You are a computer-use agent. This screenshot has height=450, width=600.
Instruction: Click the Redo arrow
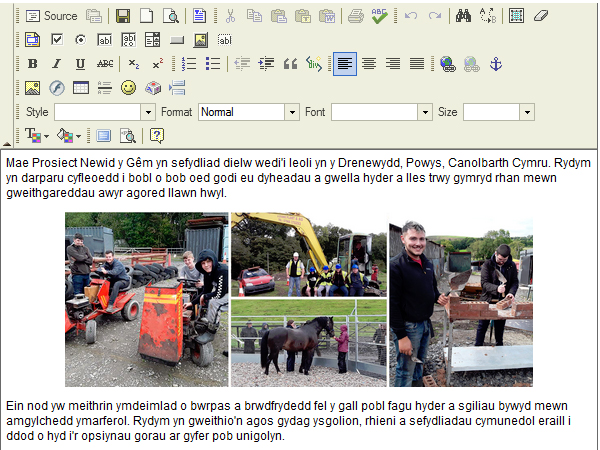[x=435, y=16]
